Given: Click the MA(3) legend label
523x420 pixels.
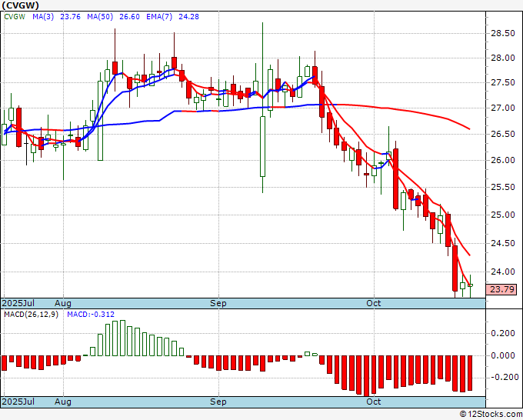Looking at the screenshot, I should point(43,17).
